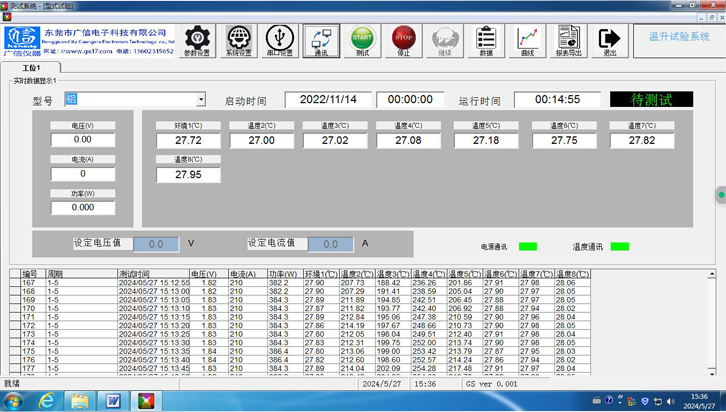Screen dimensions: 726x412
Task: Click the 报表导出 report export icon
Action: coord(568,41)
